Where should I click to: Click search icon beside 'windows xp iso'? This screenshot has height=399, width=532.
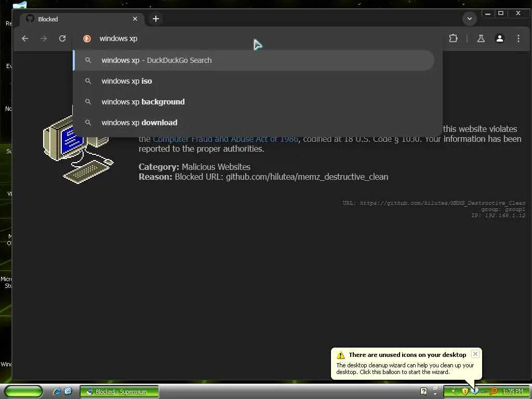(x=88, y=81)
